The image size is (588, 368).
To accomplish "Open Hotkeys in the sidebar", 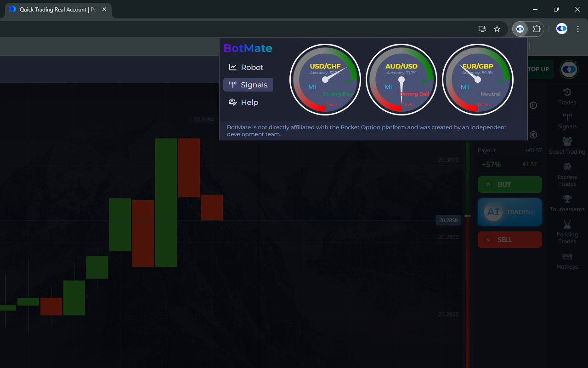I will [x=567, y=261].
